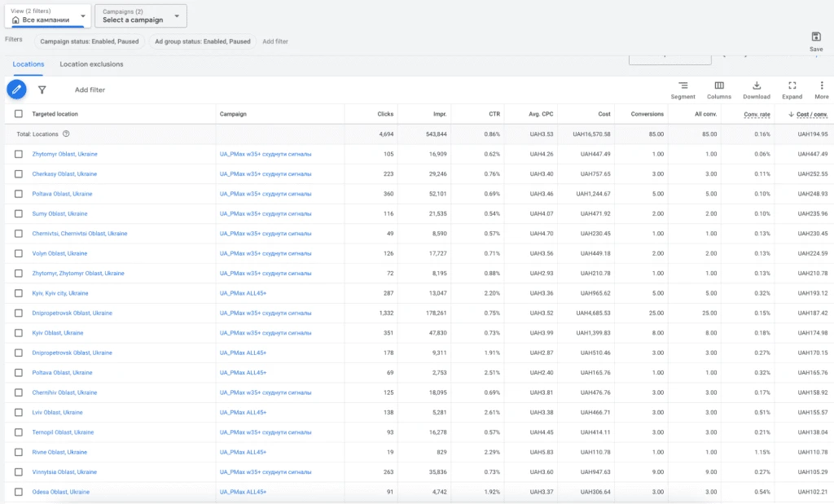834x504 pixels.
Task: Click the 543,844 total impressions value
Action: coord(437,134)
